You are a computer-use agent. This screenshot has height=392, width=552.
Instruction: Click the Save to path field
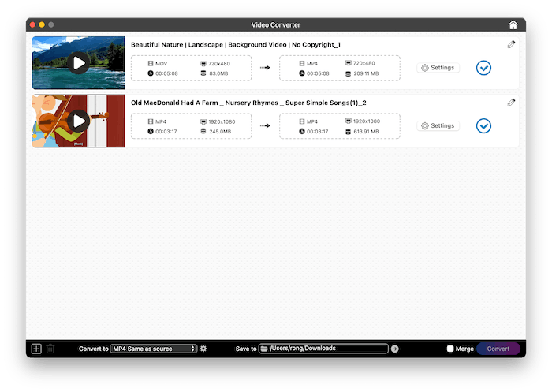[323, 349]
